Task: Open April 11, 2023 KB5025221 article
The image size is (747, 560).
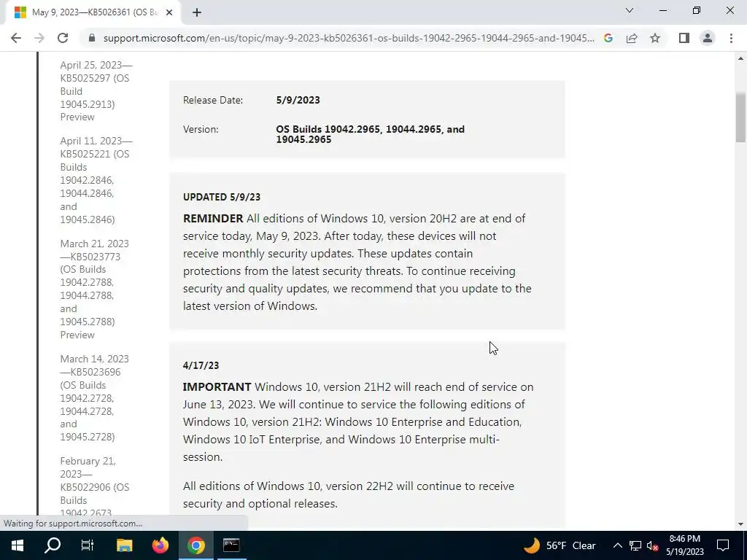Action: click(96, 180)
